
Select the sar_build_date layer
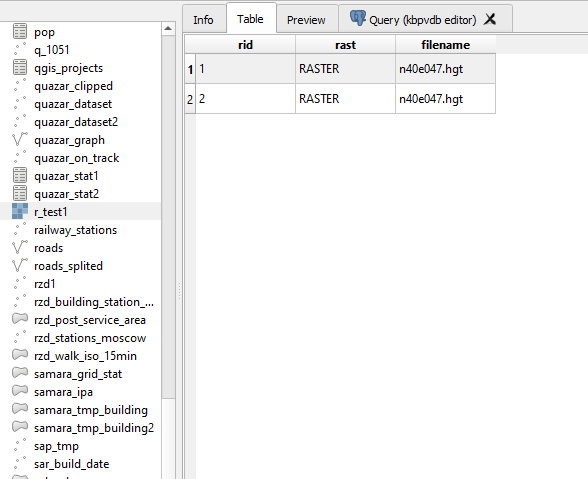tap(71, 464)
